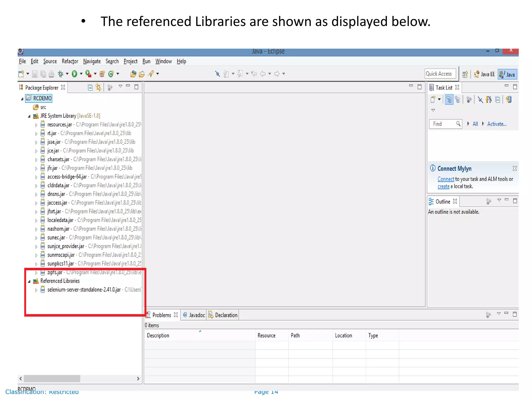
Task: Click the Run Last Tool icon
Action: point(88,74)
